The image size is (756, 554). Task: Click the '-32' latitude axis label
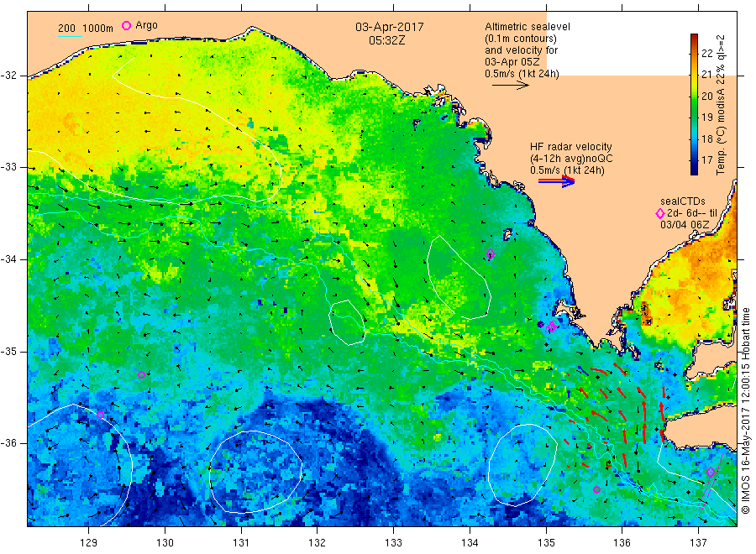point(8,76)
